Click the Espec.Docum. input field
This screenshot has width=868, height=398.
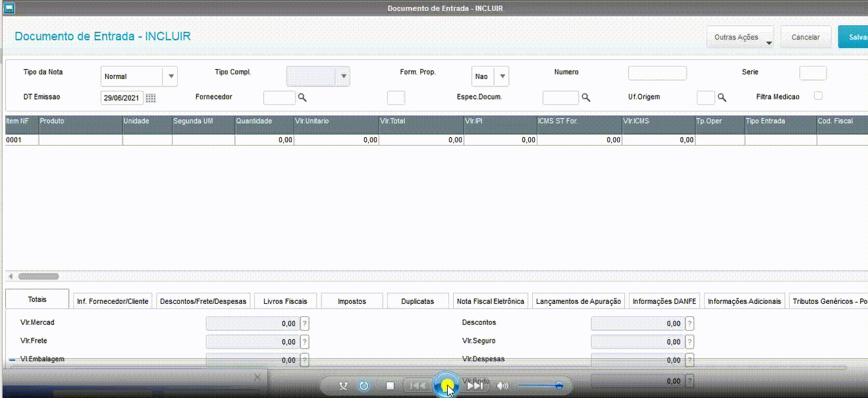[x=560, y=98]
